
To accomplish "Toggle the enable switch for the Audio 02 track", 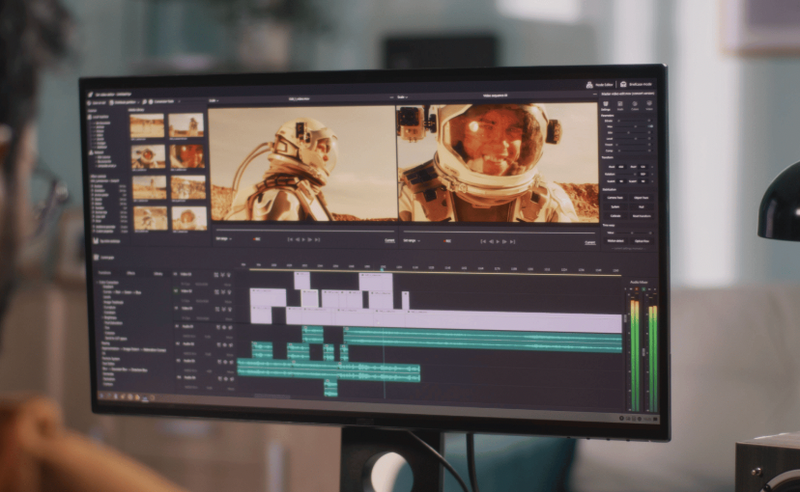I will [x=178, y=343].
